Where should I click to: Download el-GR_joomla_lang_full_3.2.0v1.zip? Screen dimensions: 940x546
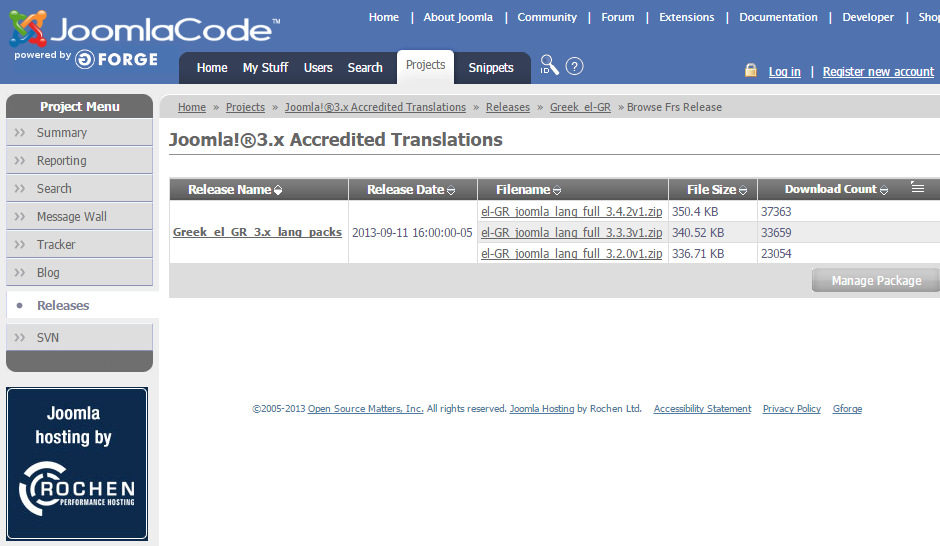tap(571, 254)
